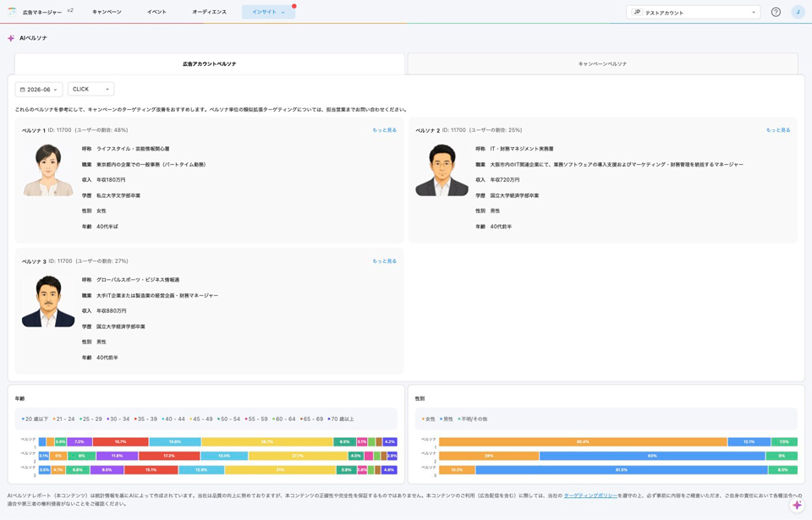
Task: Click もっと見る for Persona 1
Action: tap(384, 130)
